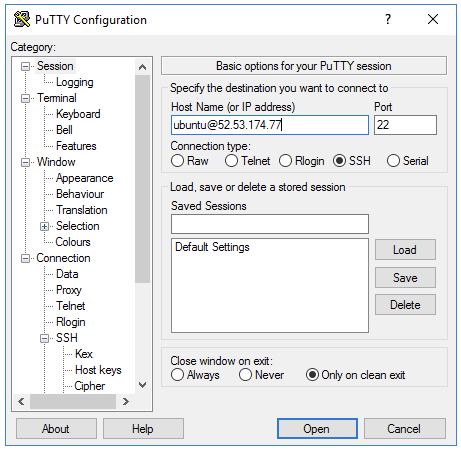Open the Colours settings category

[73, 242]
